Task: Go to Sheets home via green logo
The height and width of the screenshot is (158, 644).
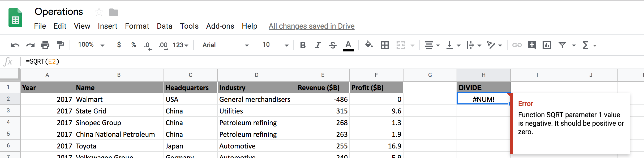Action: [15, 17]
